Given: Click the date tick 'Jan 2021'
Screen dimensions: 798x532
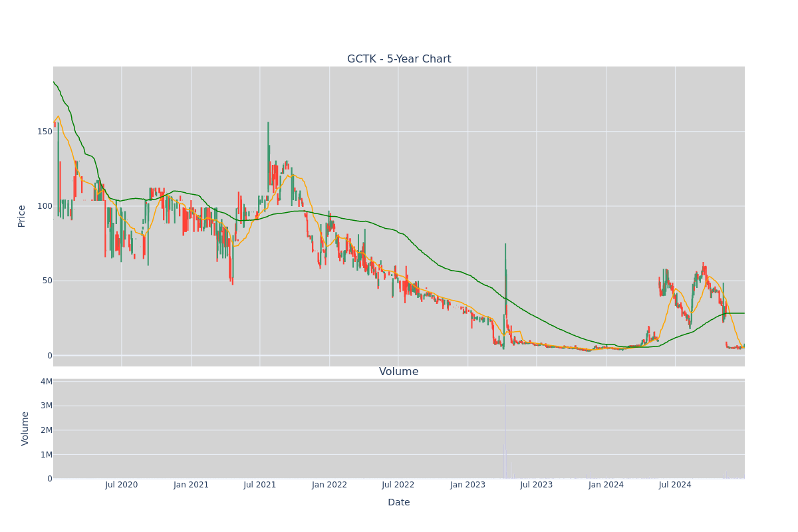Looking at the screenshot, I should click(192, 485).
